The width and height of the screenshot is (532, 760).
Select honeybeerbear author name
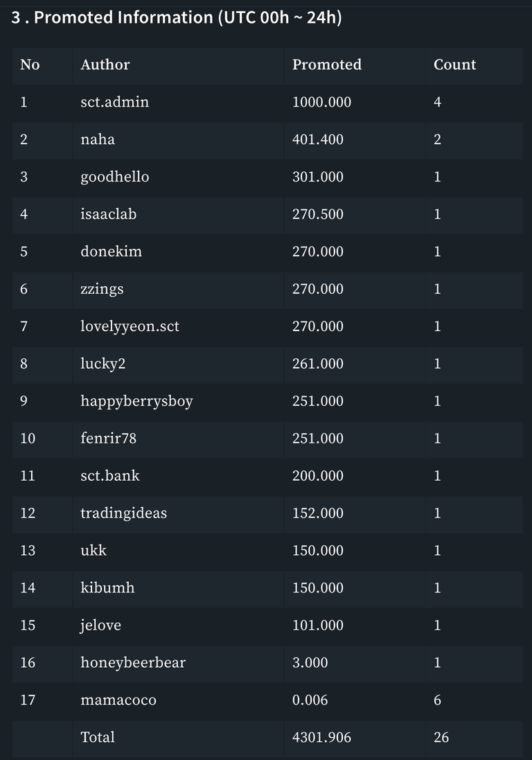coord(133,663)
